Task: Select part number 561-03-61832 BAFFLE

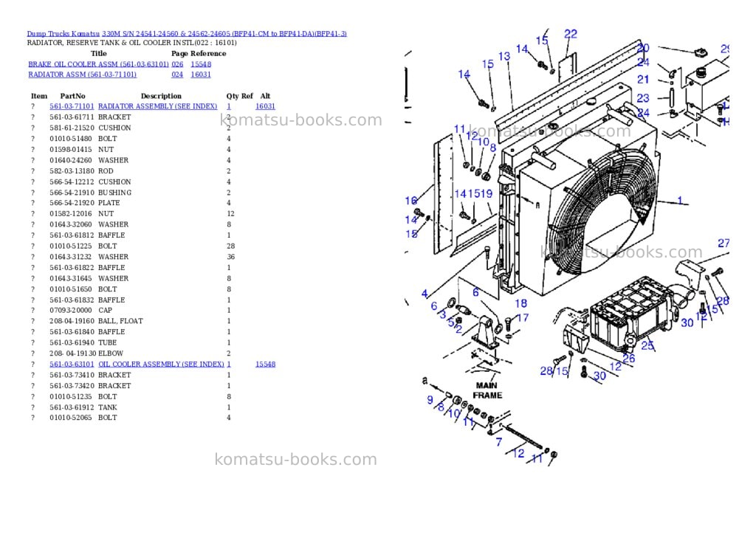Action: point(72,300)
